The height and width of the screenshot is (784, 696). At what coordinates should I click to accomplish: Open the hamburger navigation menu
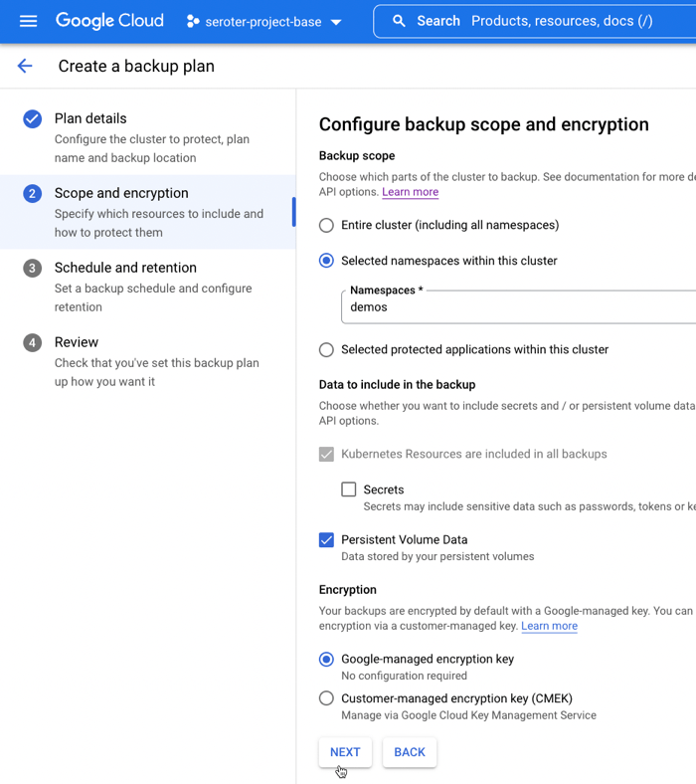click(28, 21)
